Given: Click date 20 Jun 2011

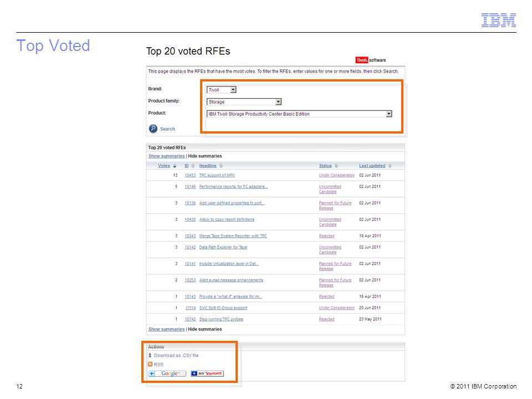Looking at the screenshot, I should pyautogui.click(x=370, y=308).
